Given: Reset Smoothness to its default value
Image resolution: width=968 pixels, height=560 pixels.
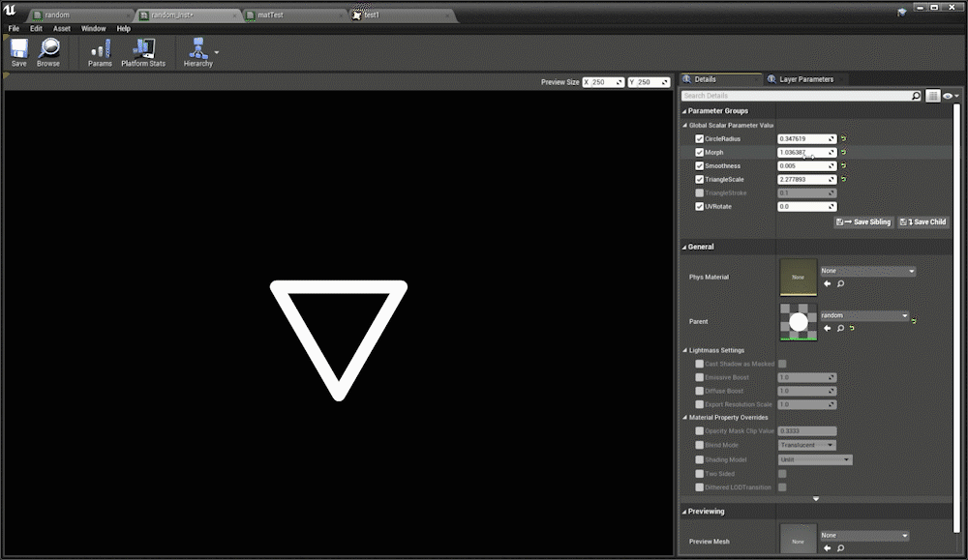Looking at the screenshot, I should pos(844,166).
